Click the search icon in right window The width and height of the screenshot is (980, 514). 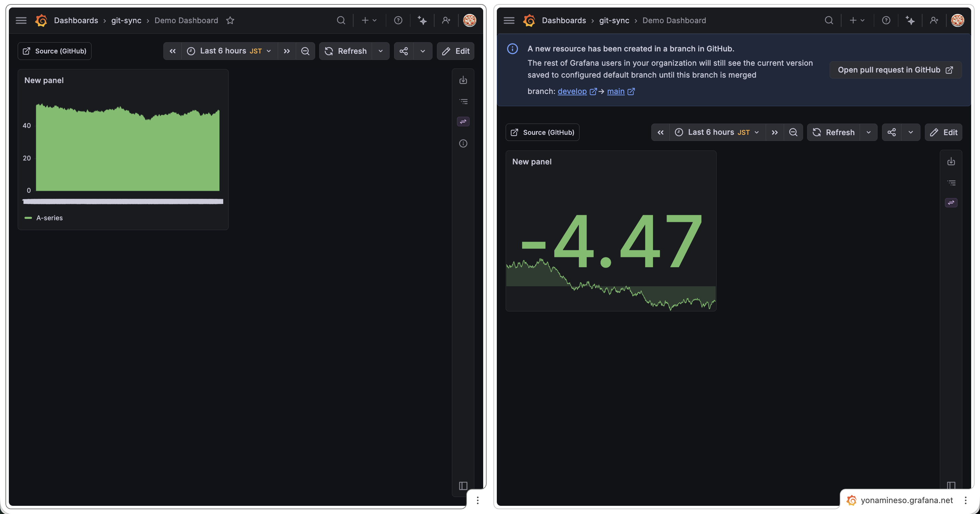point(829,20)
